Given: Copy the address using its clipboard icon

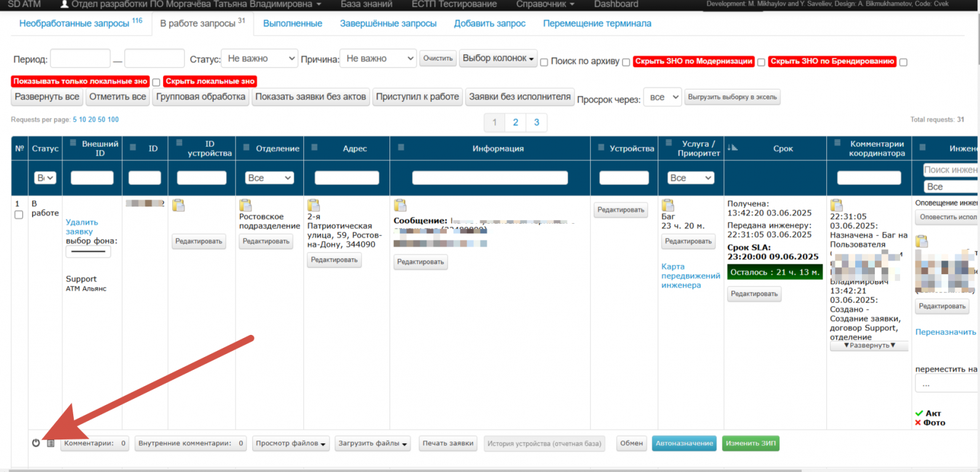Looking at the screenshot, I should (x=314, y=205).
